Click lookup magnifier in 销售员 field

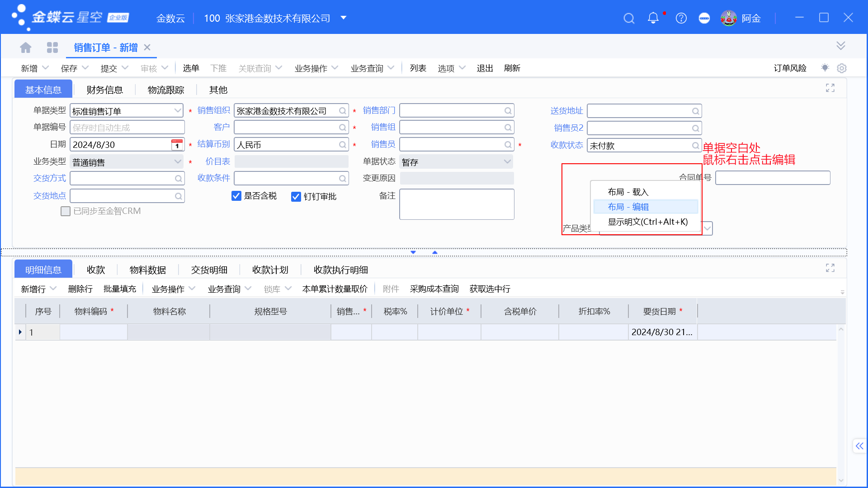point(508,145)
